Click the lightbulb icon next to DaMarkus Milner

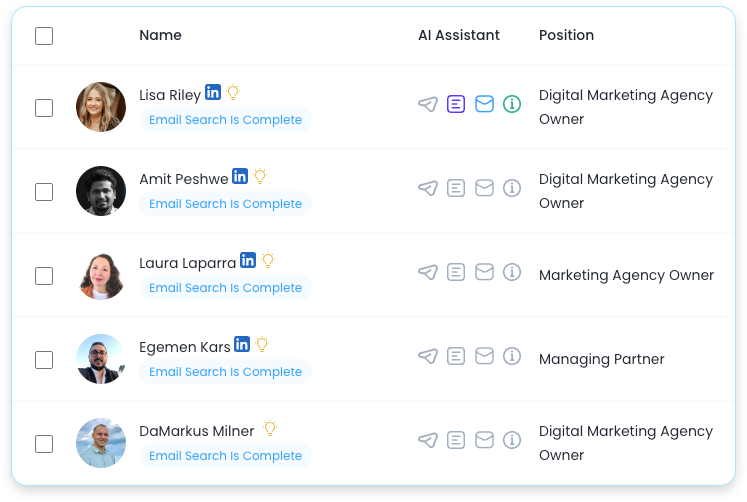270,428
